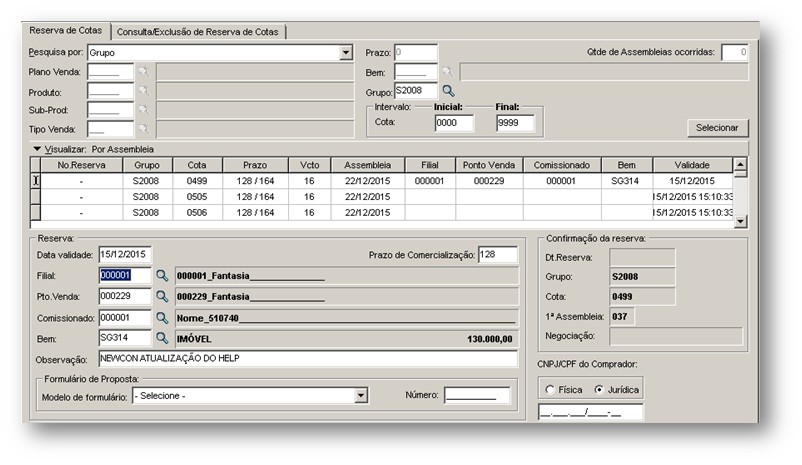Image resolution: width=802 pixels, height=465 pixels.
Task: Click the search icon beside the Comissionado field
Action: point(162,318)
